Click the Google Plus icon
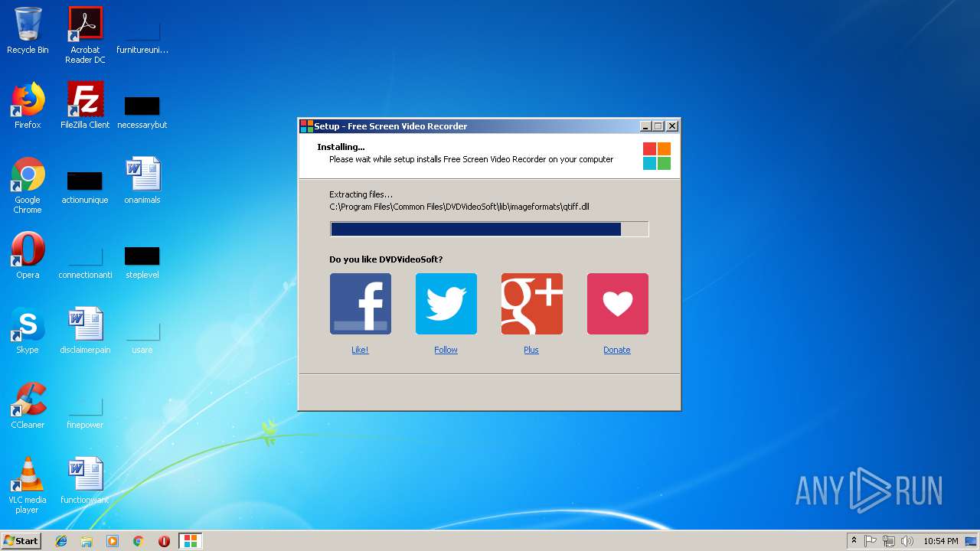 [531, 304]
